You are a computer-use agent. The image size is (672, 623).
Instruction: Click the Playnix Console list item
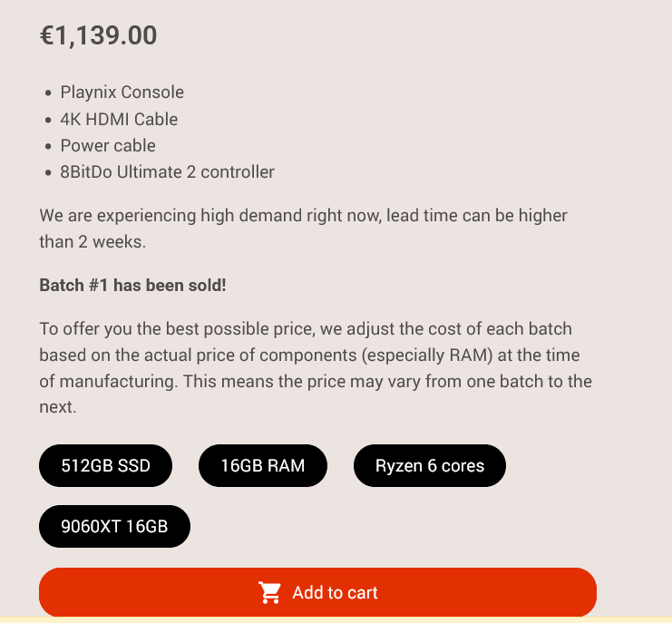pos(122,92)
